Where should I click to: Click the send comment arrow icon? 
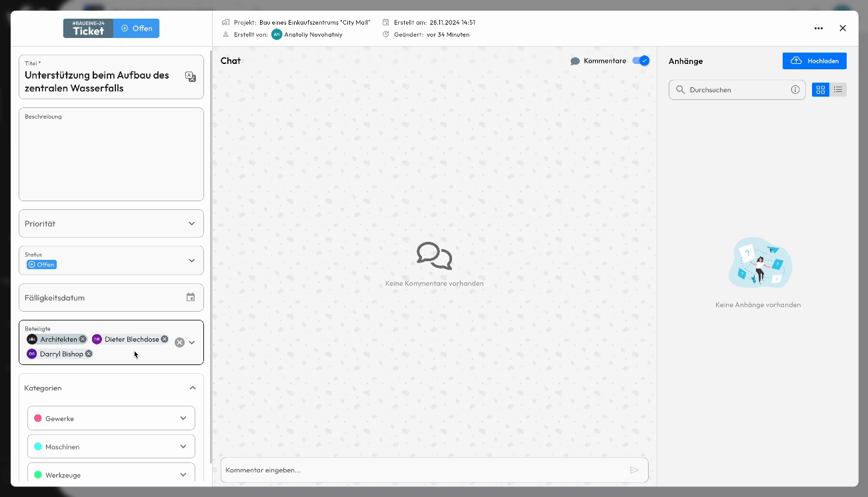[x=634, y=470]
